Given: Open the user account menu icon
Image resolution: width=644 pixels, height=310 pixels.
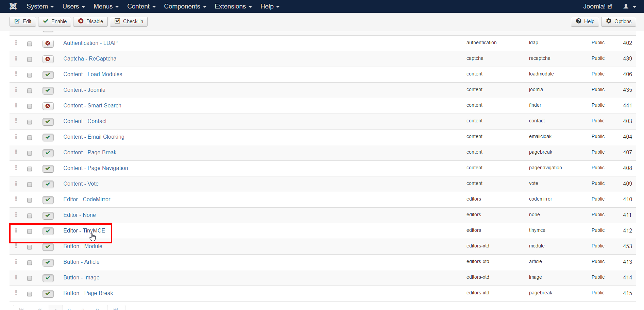Looking at the screenshot, I should [629, 6].
